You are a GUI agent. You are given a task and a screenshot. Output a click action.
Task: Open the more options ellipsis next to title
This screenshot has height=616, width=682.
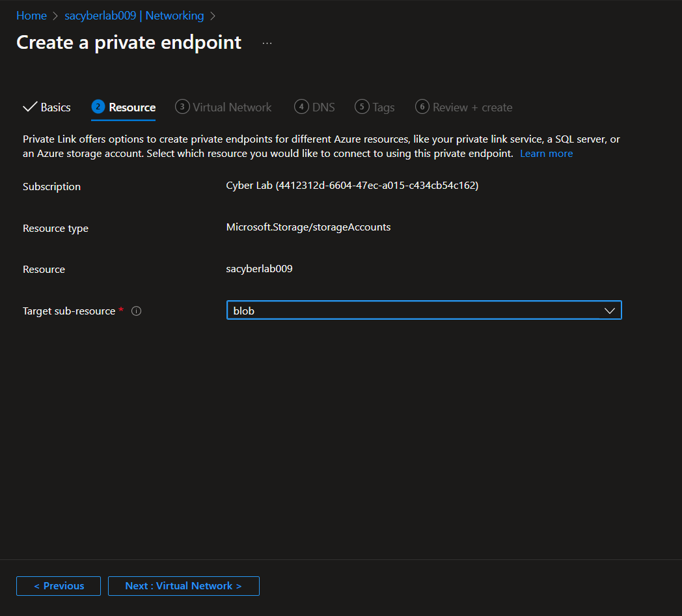click(267, 43)
